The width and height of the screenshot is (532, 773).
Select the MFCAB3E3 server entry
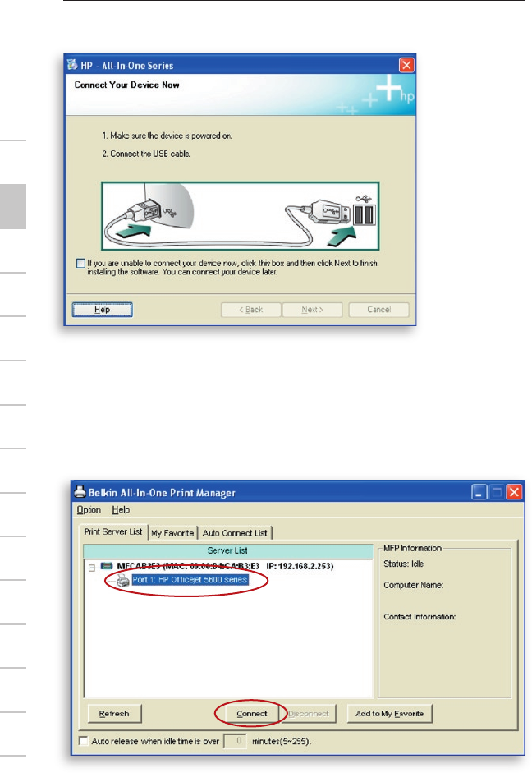tap(225, 566)
